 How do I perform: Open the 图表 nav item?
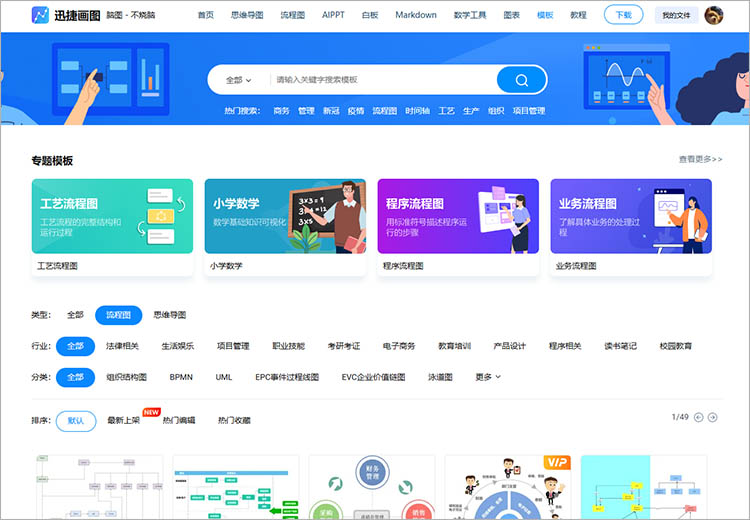tap(511, 15)
